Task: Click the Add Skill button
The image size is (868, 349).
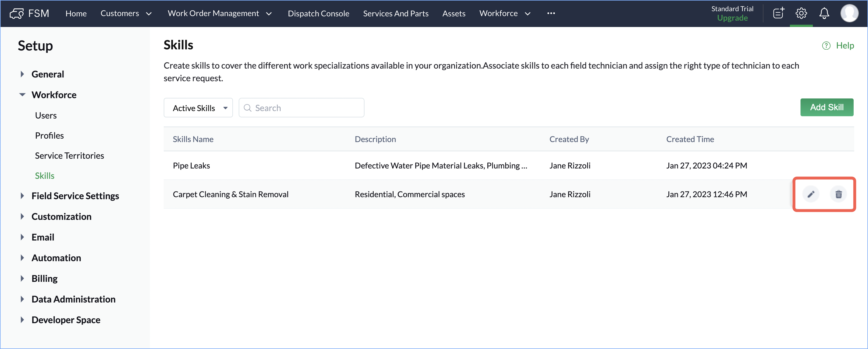Action: [827, 107]
